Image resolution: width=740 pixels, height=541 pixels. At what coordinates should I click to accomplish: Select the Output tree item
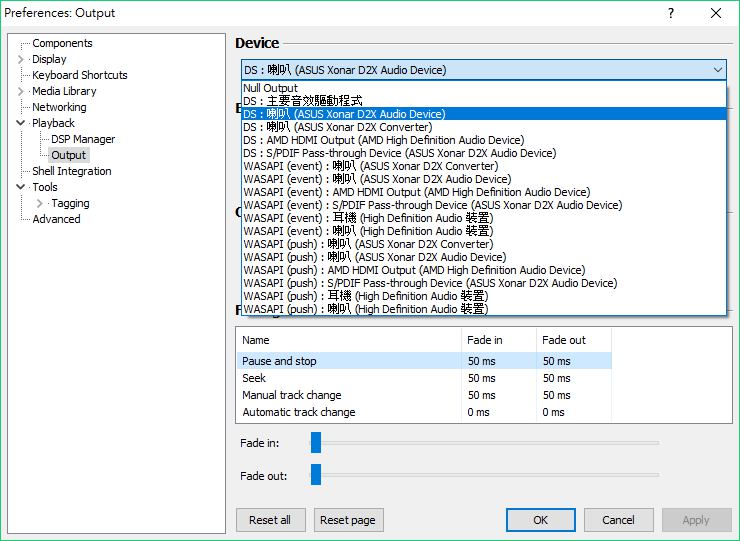68,155
